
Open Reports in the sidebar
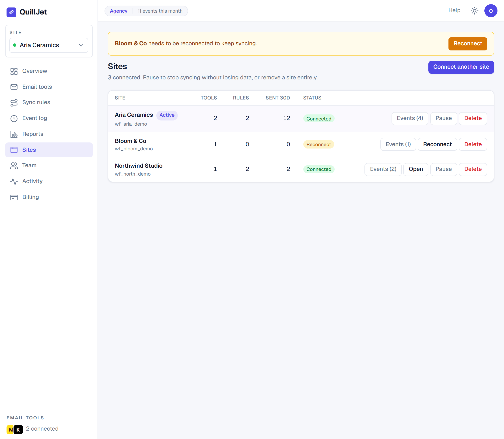pos(49,134)
